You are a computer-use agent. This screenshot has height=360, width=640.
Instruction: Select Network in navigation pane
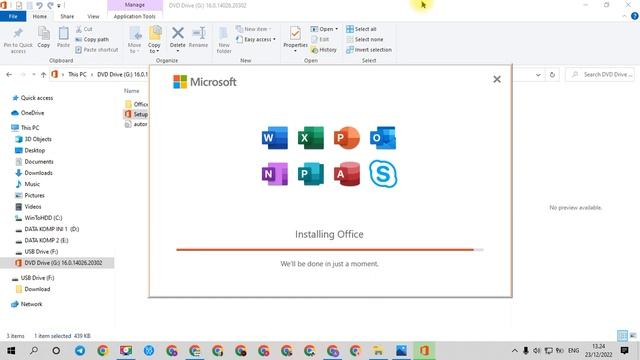[x=27, y=304]
